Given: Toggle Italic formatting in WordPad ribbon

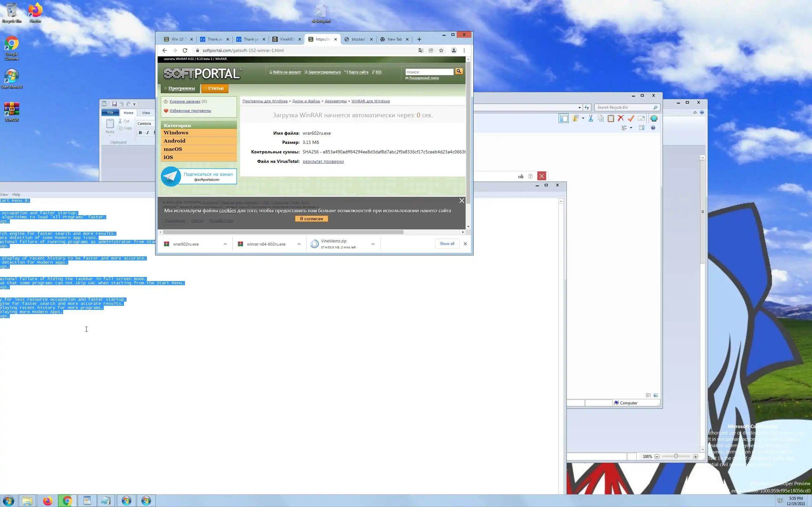Looking at the screenshot, I should pyautogui.click(x=147, y=133).
